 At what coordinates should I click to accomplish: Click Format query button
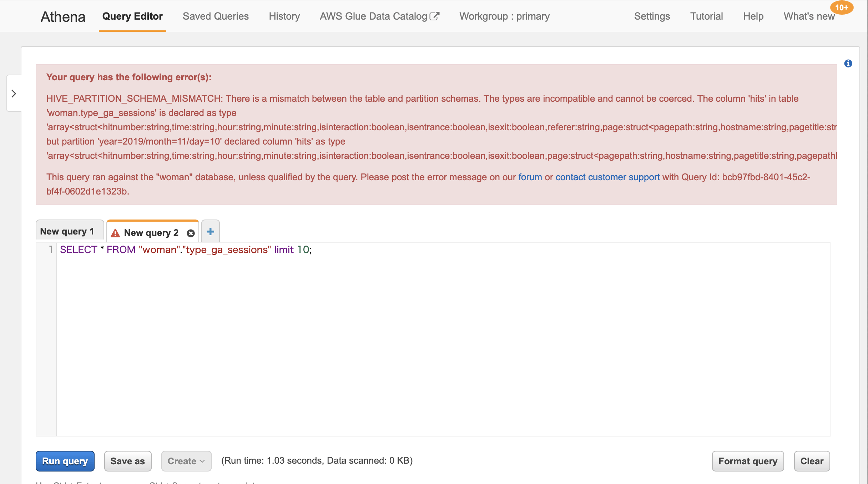(x=748, y=461)
